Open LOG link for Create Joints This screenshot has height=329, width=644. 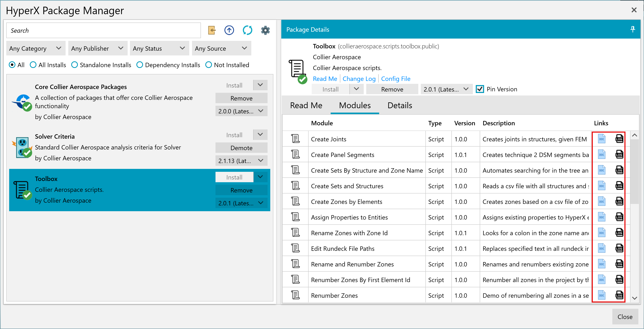point(619,139)
